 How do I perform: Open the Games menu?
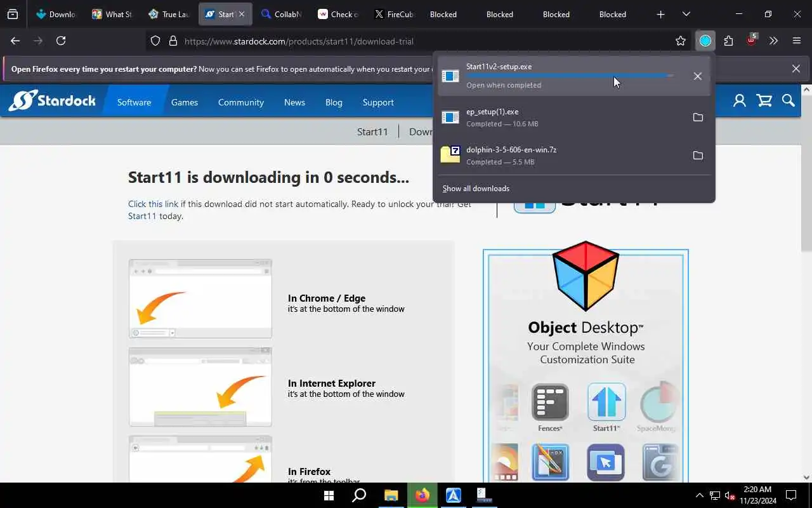pos(185,102)
